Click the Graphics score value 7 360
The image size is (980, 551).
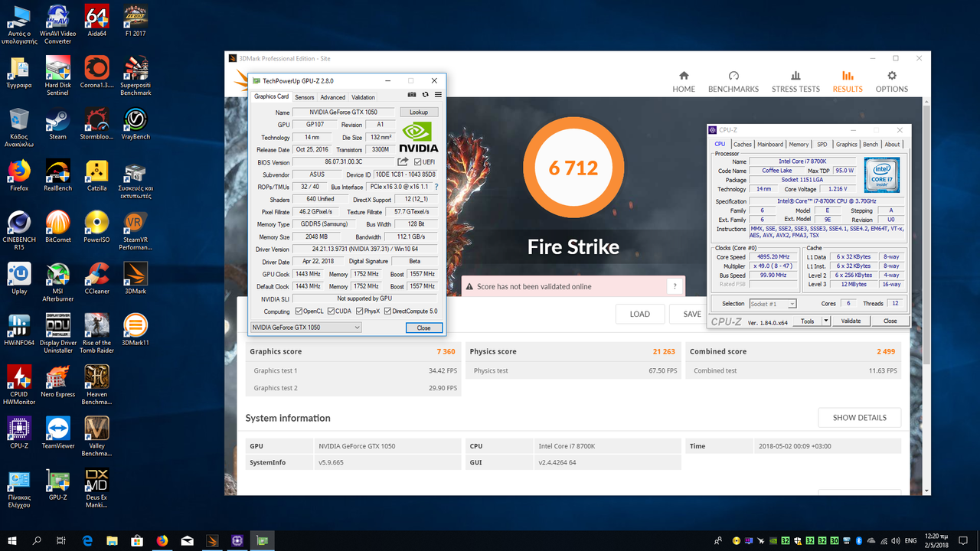[446, 352]
